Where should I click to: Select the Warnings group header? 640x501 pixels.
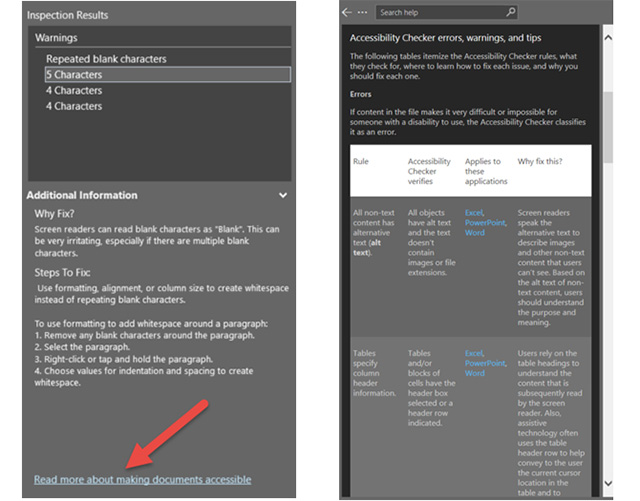coord(56,37)
